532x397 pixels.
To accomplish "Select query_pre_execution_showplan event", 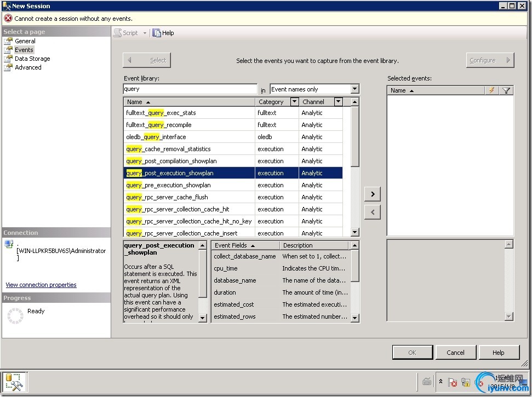I will (233, 185).
